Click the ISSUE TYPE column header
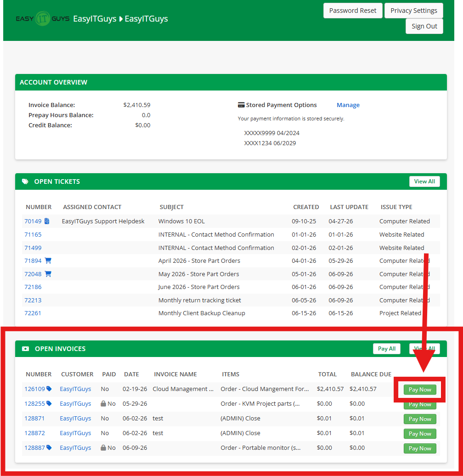This screenshot has height=476, width=463. click(396, 207)
